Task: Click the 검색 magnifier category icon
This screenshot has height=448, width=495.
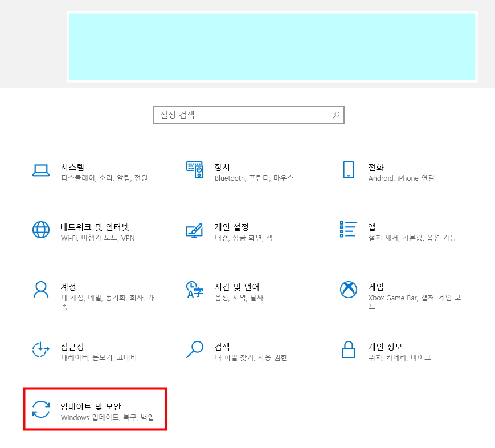Action: coord(195,349)
